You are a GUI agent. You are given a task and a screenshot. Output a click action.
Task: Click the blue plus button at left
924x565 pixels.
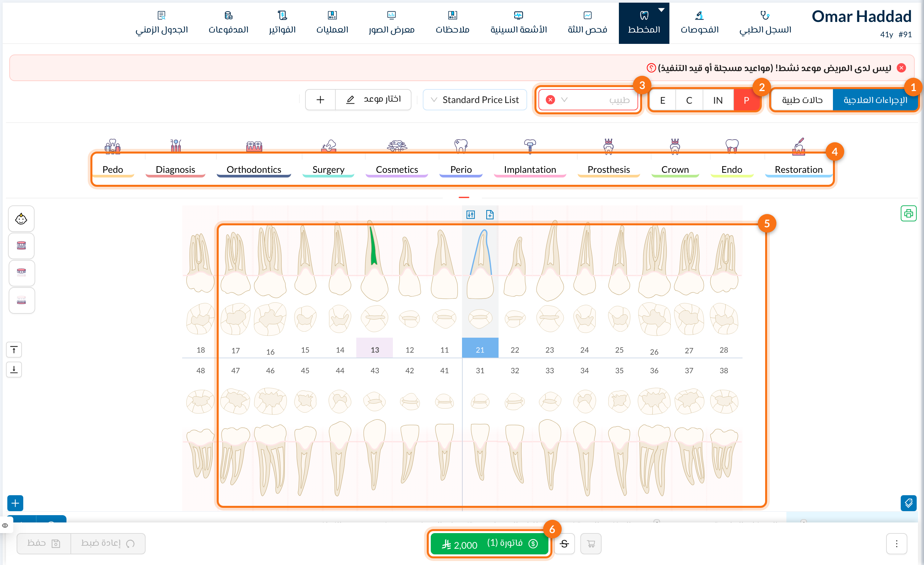click(15, 503)
